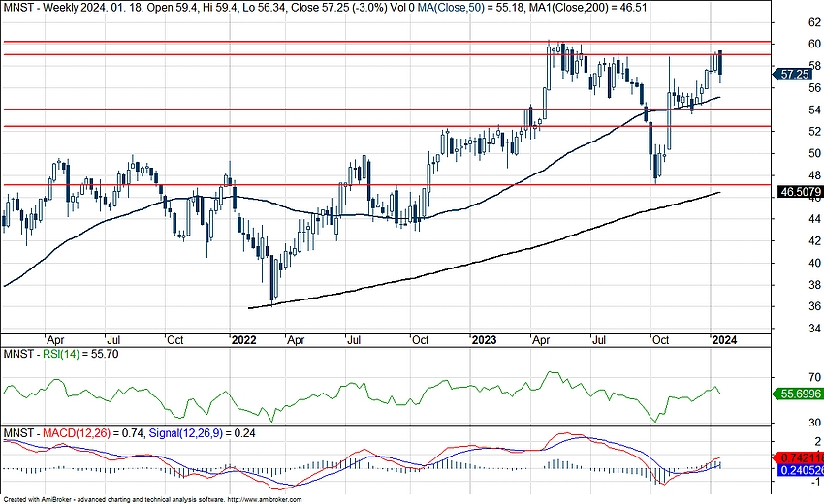The image size is (824, 504).
Task: Click the 2022 year label on time axis
Action: pos(242,339)
